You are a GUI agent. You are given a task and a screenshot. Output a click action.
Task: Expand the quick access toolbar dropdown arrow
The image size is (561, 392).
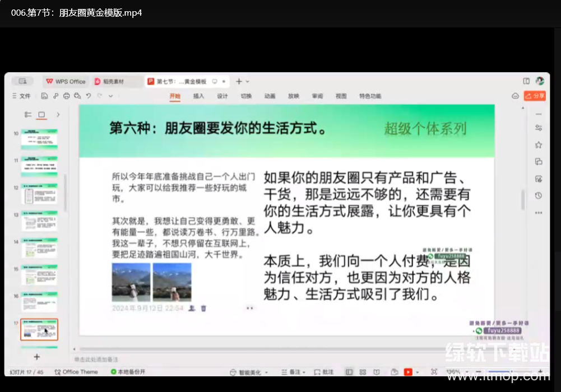point(110,96)
